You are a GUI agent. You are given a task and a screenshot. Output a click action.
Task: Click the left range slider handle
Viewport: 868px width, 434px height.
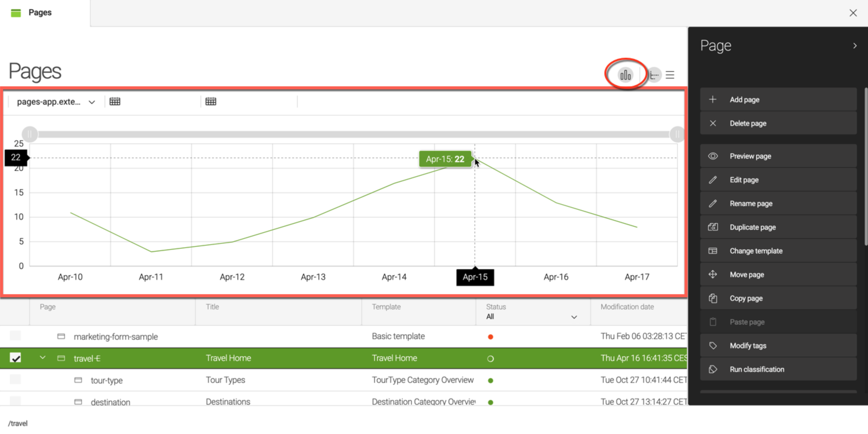[x=30, y=134]
